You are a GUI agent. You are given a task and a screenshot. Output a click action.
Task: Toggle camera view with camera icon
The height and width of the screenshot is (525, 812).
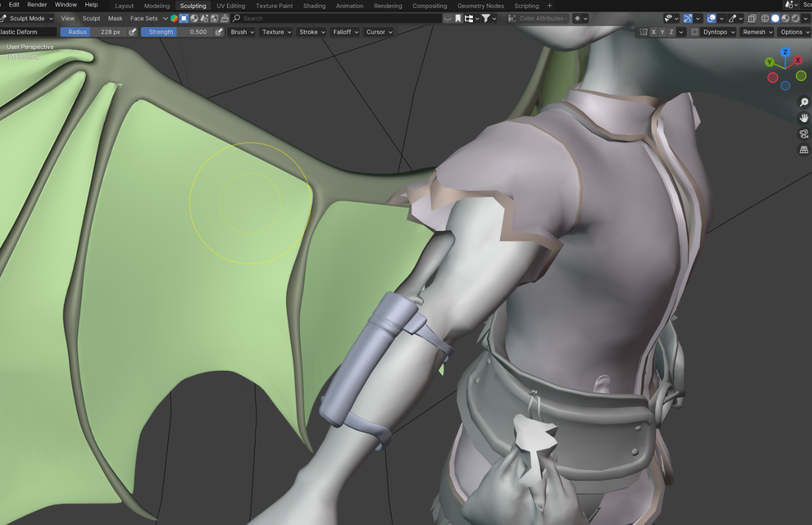click(804, 134)
